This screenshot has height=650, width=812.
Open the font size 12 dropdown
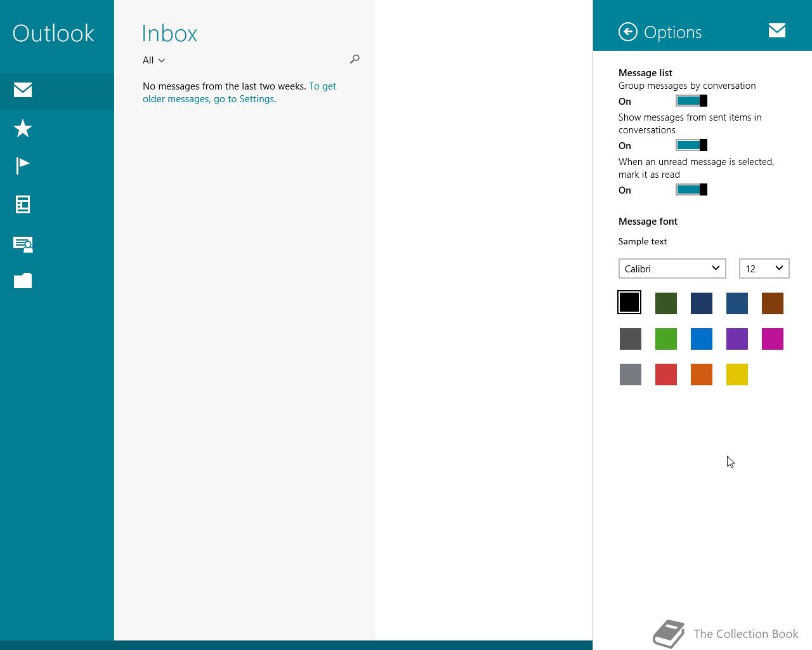[764, 269]
